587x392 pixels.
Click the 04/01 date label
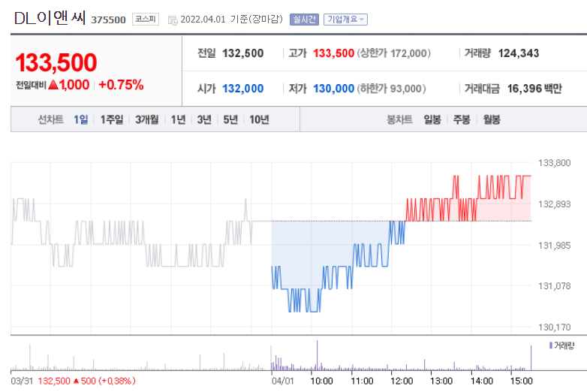(x=283, y=381)
